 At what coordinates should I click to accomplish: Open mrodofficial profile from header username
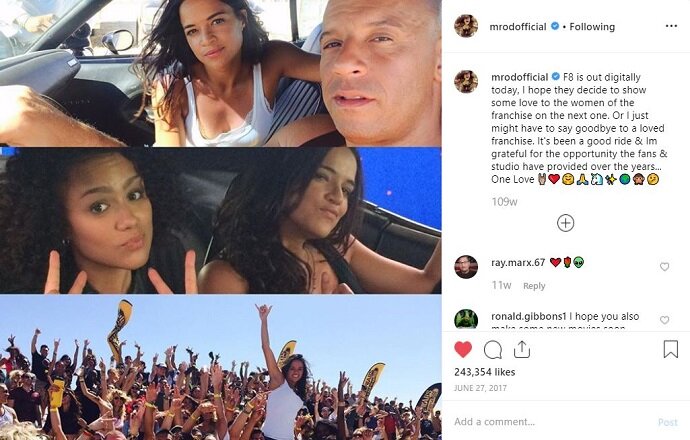pyautogui.click(x=518, y=27)
